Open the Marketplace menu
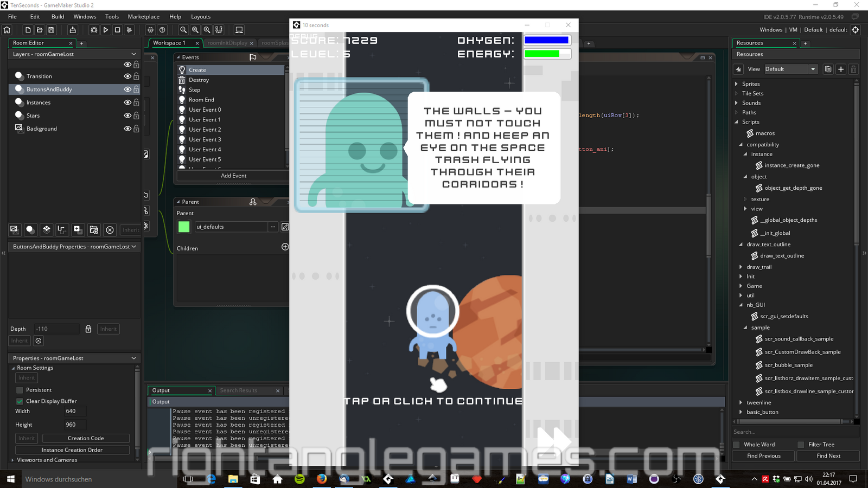The height and width of the screenshot is (488, 868). click(143, 17)
